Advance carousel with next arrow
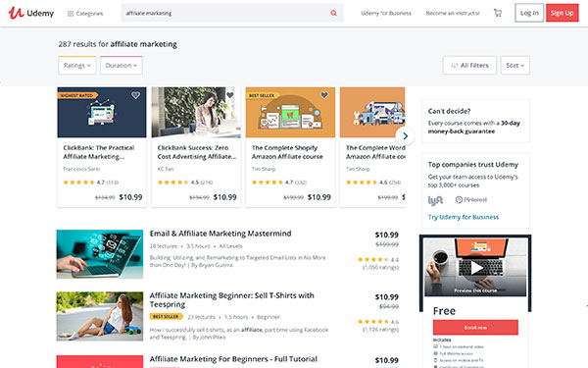Image resolution: width=588 pixels, height=368 pixels. tap(405, 136)
